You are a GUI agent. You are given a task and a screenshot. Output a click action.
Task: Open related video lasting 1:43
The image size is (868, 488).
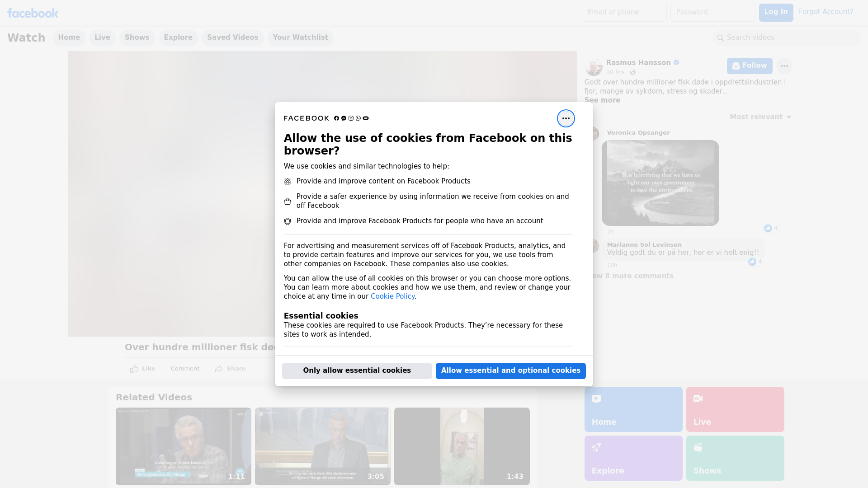point(462,446)
